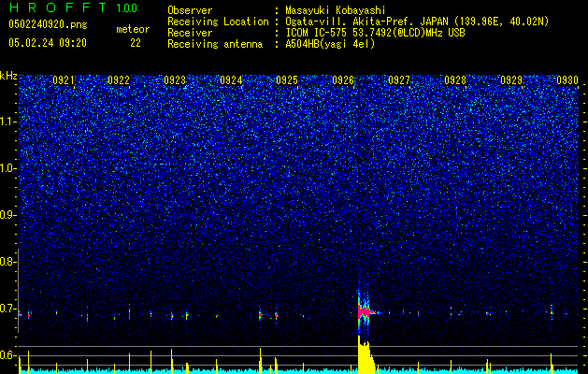Click the A504HB(yagi 4el) antenna text
The height and width of the screenshot is (374, 588).
(330, 44)
